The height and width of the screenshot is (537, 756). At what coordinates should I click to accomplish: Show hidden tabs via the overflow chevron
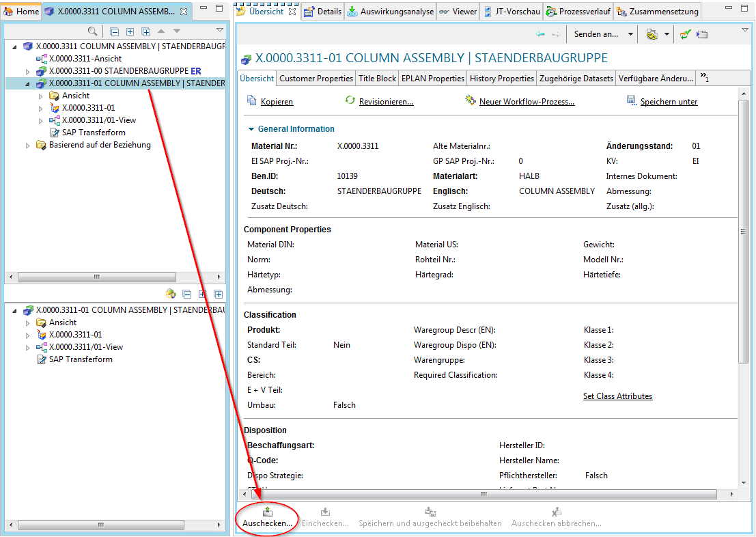(704, 78)
